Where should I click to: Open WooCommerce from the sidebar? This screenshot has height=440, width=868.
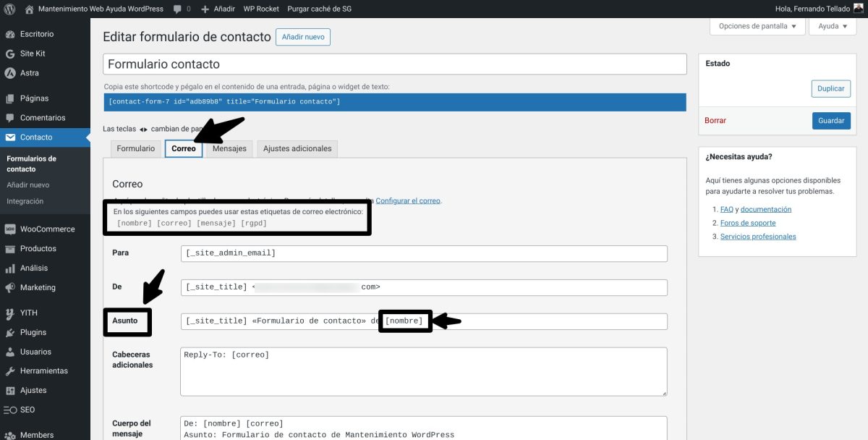(10, 229)
